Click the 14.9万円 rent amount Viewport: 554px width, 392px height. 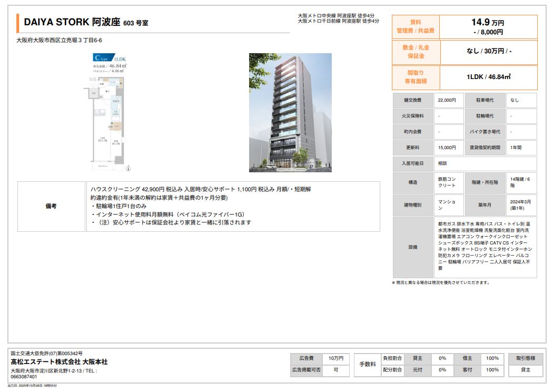[x=487, y=23]
